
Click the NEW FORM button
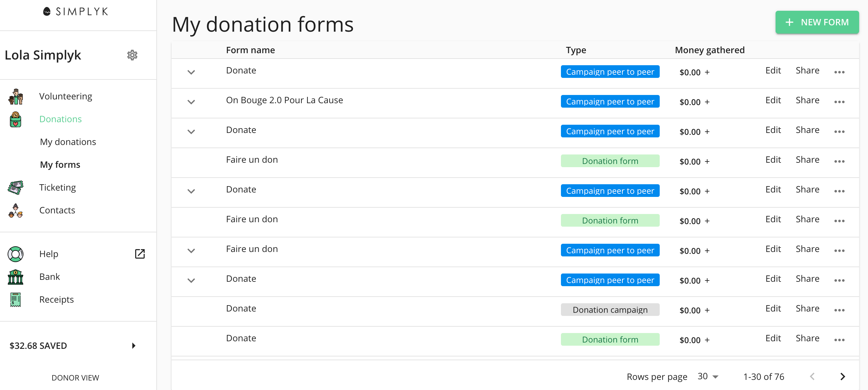(x=817, y=22)
